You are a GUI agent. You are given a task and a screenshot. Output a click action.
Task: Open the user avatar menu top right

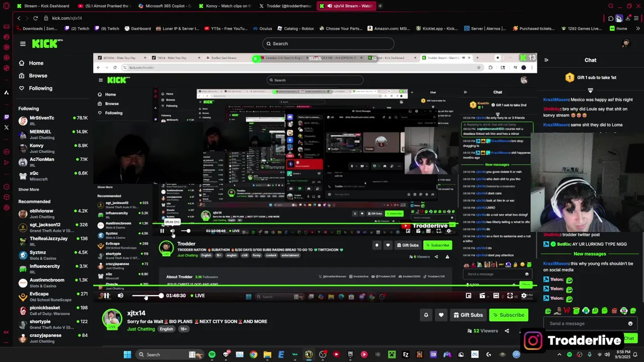[x=625, y=44]
